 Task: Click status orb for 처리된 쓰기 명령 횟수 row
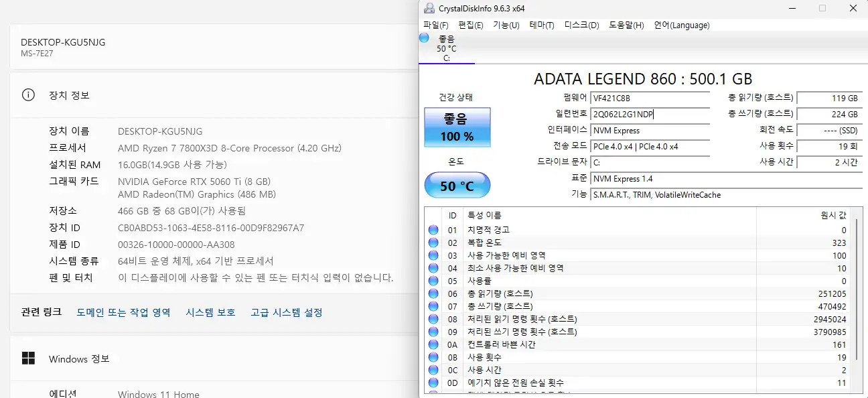(x=433, y=332)
